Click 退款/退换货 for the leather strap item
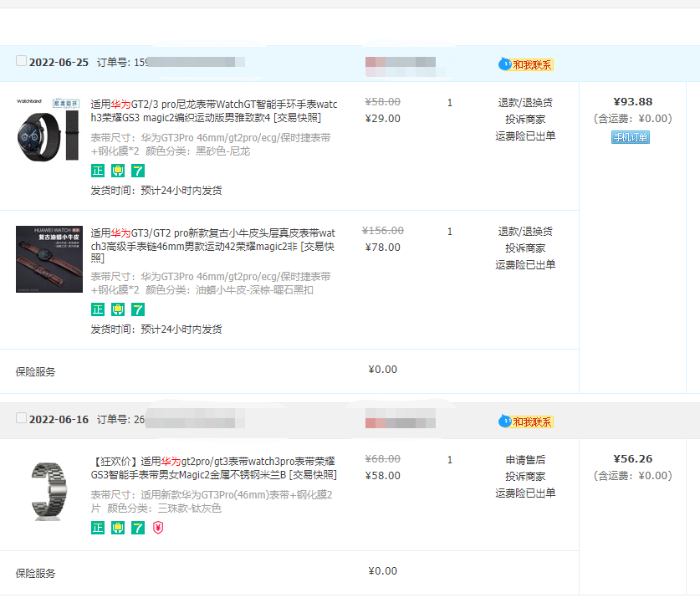Viewport: 700px width, 603px height. (x=525, y=231)
